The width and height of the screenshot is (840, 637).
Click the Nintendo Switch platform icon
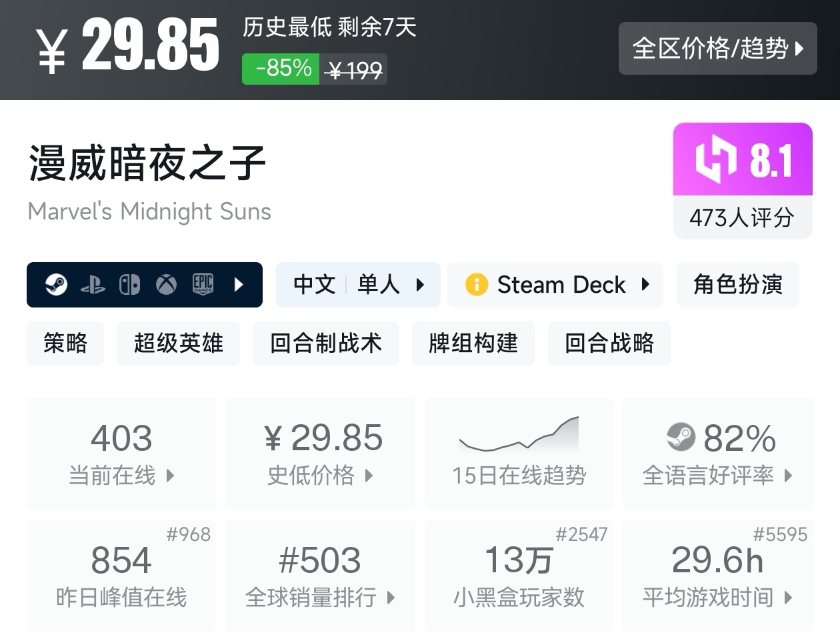129,285
